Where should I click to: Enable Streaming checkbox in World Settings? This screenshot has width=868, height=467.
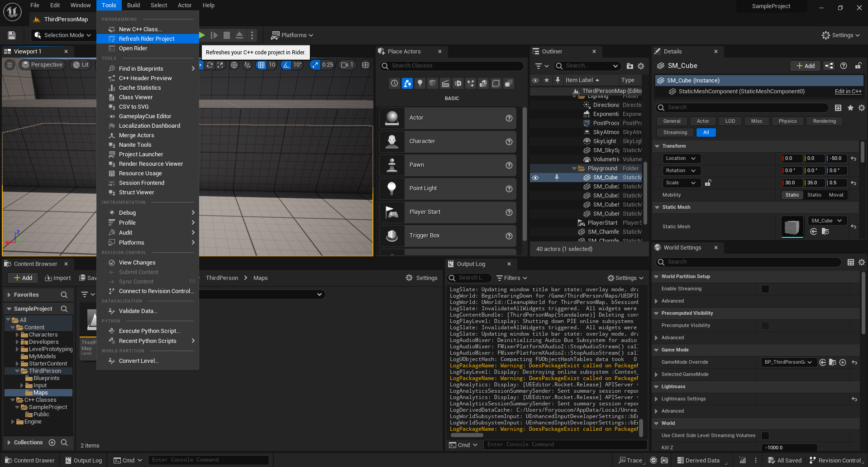765,289
